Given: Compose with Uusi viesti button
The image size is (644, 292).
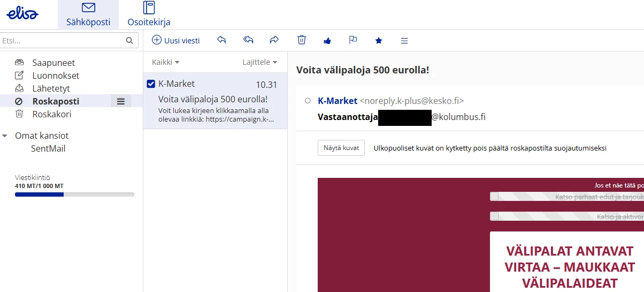Looking at the screenshot, I should click(176, 40).
